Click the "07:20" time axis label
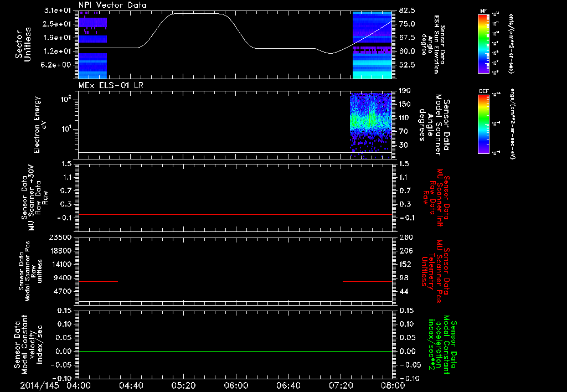 point(341,385)
